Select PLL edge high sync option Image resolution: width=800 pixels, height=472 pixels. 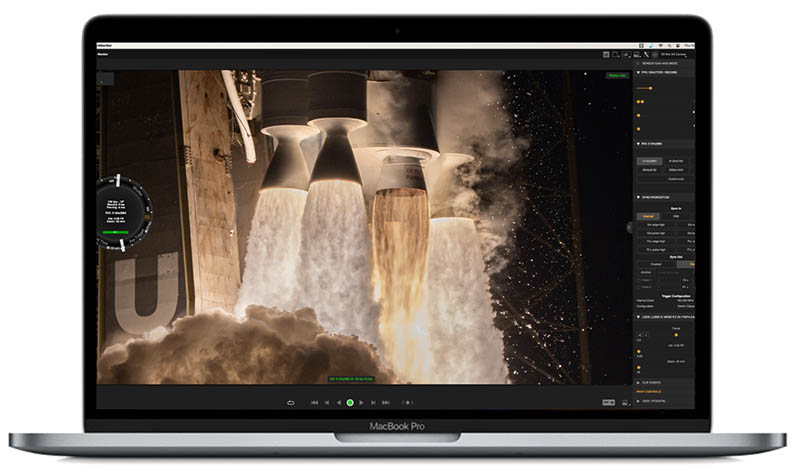(656, 241)
